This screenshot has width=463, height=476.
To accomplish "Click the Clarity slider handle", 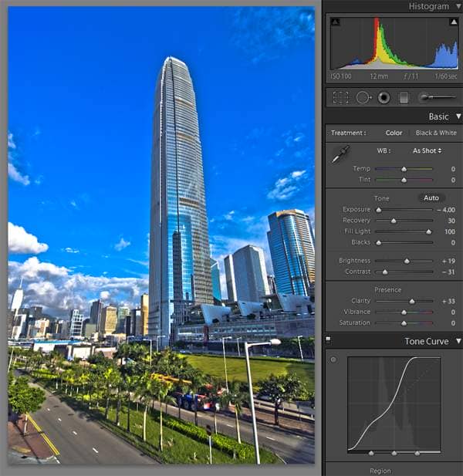I will point(411,301).
